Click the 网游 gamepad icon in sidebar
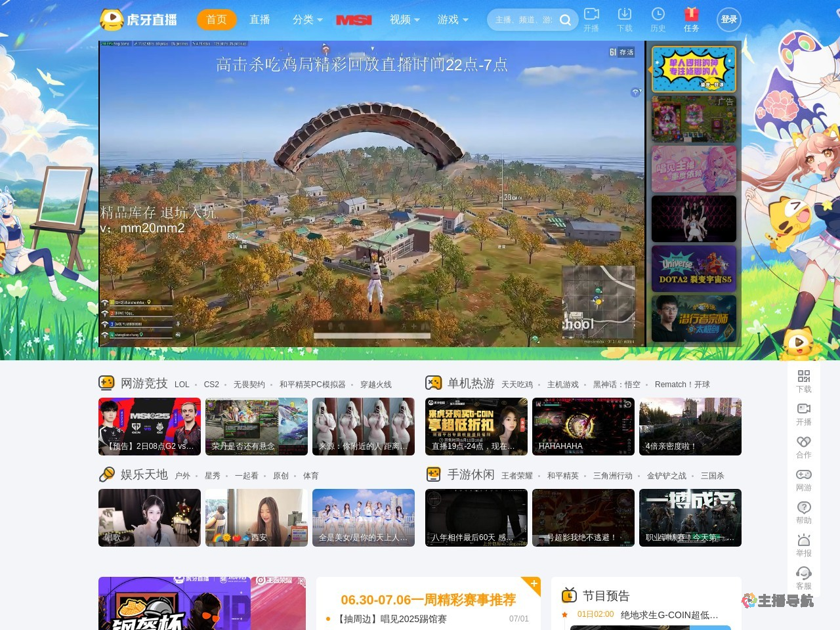840x630 pixels. click(804, 474)
